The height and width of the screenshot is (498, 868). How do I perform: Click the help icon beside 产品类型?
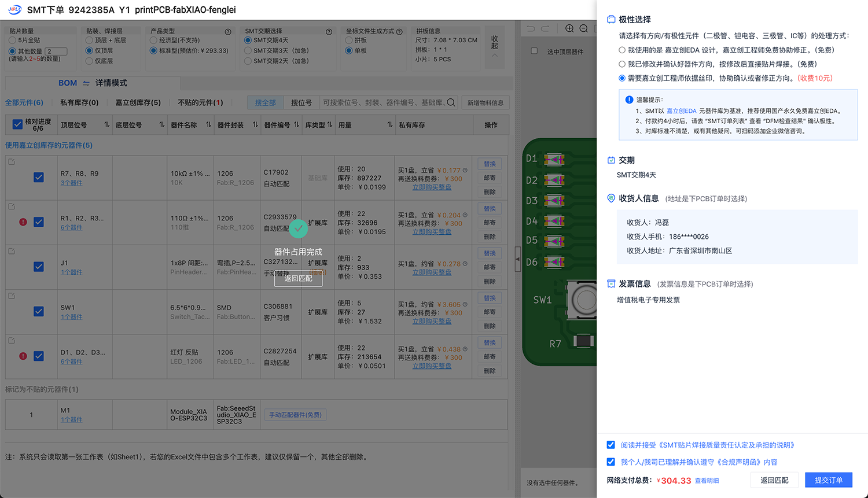(x=228, y=32)
